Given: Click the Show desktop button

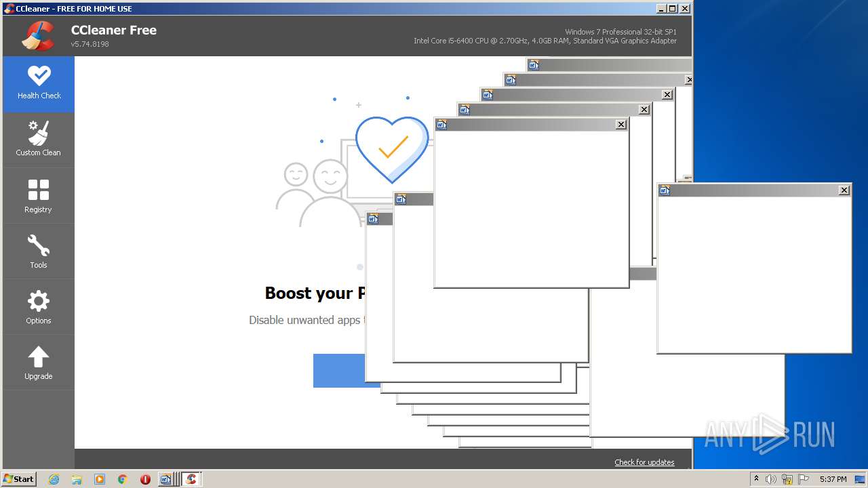Looking at the screenshot, I should click(x=861, y=479).
